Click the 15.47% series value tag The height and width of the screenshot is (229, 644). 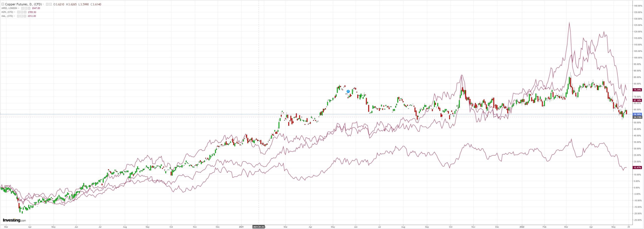point(637,168)
